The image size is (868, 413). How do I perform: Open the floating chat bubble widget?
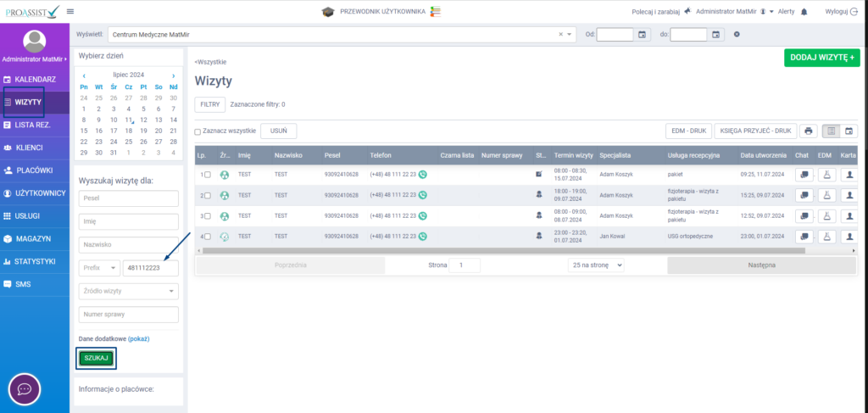(x=25, y=389)
